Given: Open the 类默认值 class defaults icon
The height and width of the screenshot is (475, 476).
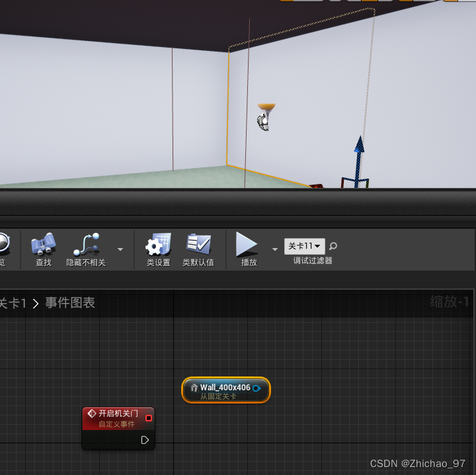Looking at the screenshot, I should point(198,245).
